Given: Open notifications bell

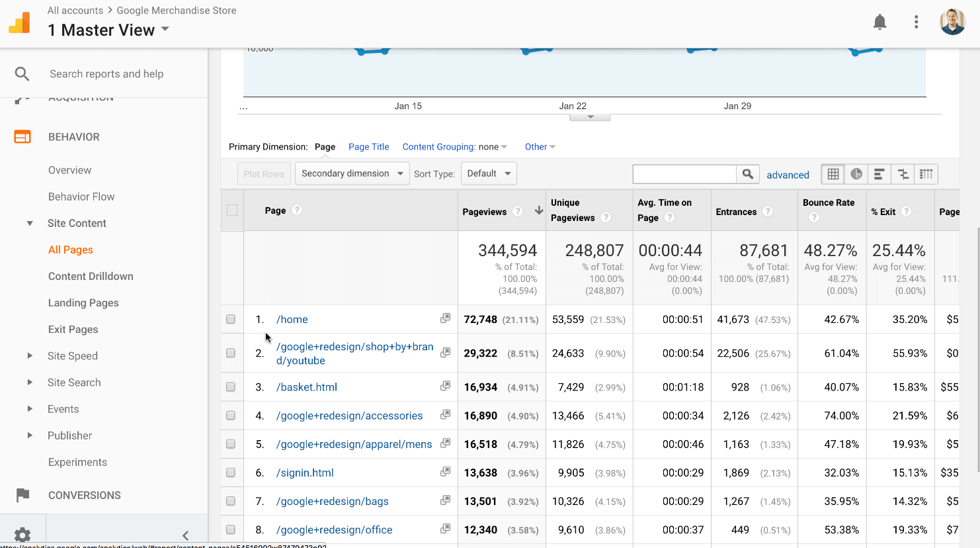Looking at the screenshot, I should (879, 22).
